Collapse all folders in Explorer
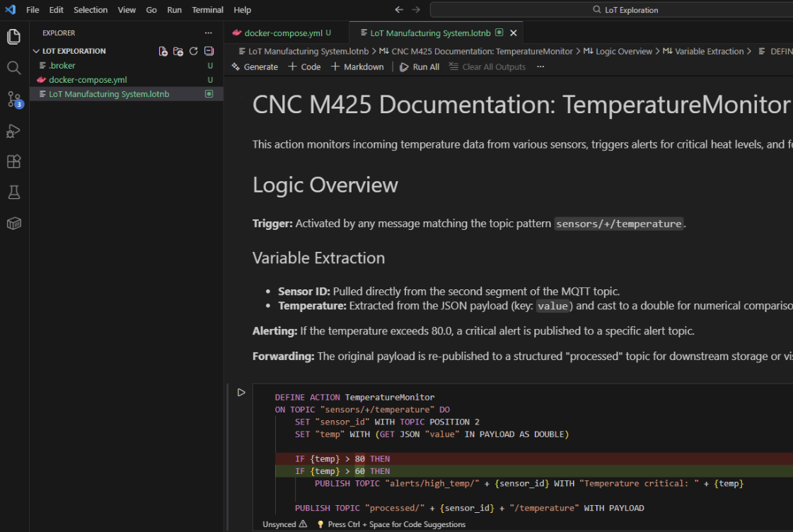 [209, 51]
